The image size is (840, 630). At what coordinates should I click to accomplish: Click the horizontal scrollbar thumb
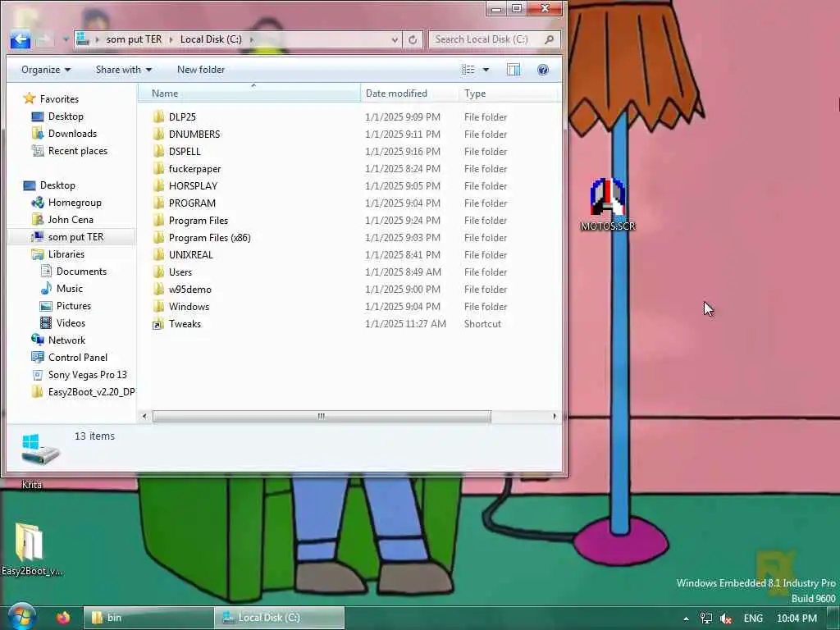(322, 416)
